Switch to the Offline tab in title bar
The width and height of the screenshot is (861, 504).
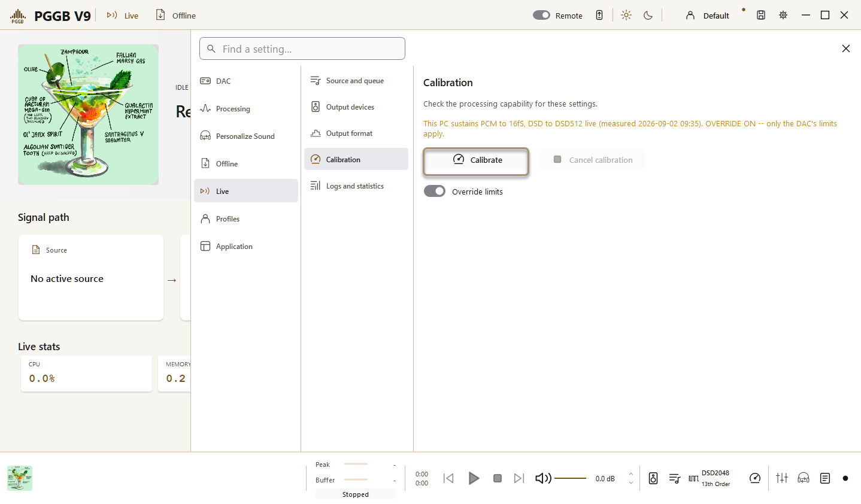pyautogui.click(x=176, y=16)
